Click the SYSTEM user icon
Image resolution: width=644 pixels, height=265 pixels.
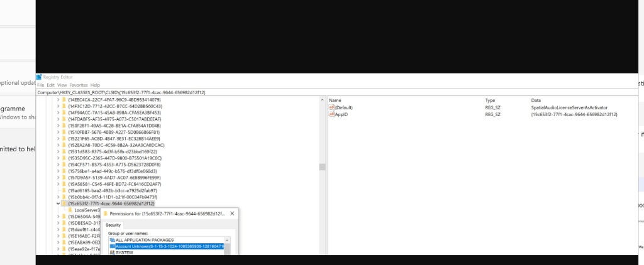(112, 252)
